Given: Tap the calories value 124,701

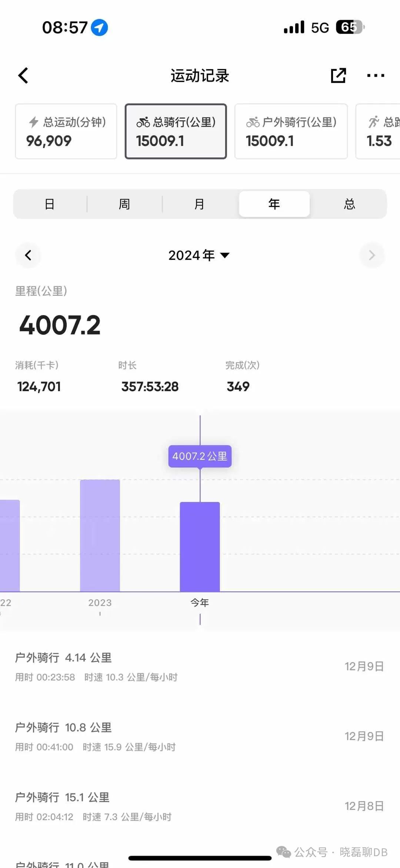Looking at the screenshot, I should pos(39,387).
